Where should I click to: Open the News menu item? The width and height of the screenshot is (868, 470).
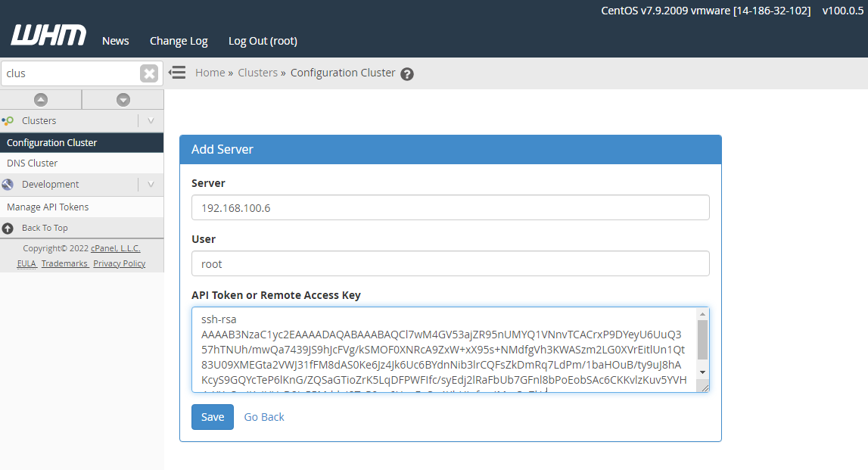(116, 41)
